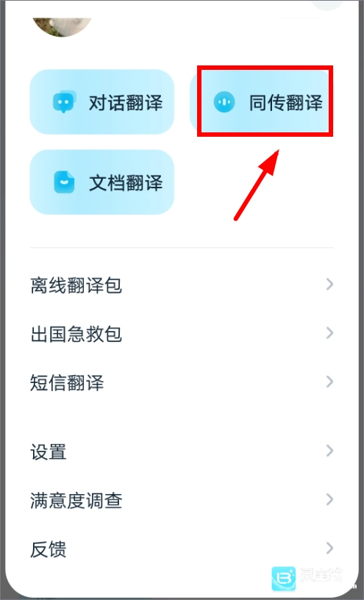Tap the blue watermark logo icon

coord(284,579)
